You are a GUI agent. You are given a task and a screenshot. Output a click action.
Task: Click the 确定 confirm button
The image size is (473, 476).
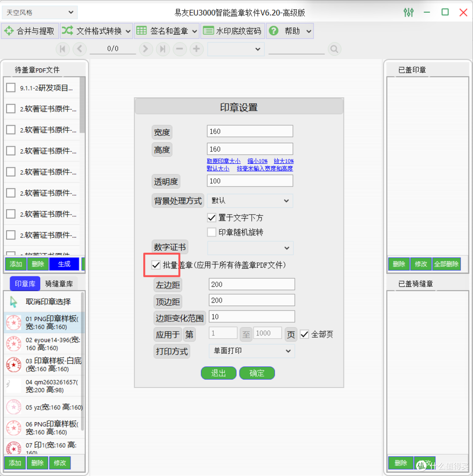coord(257,373)
